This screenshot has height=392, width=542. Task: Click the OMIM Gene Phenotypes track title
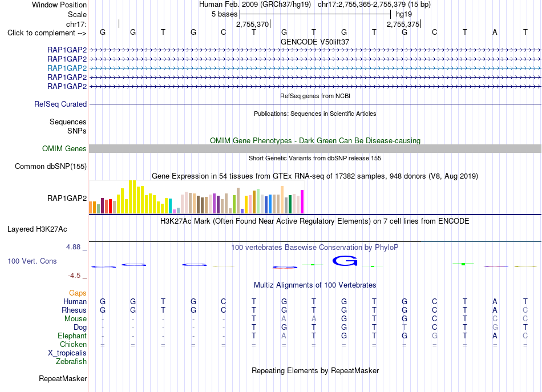coord(315,141)
